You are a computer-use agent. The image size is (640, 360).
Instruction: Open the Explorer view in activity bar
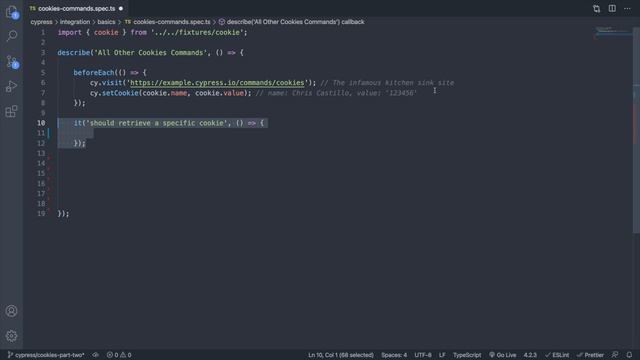[x=11, y=12]
